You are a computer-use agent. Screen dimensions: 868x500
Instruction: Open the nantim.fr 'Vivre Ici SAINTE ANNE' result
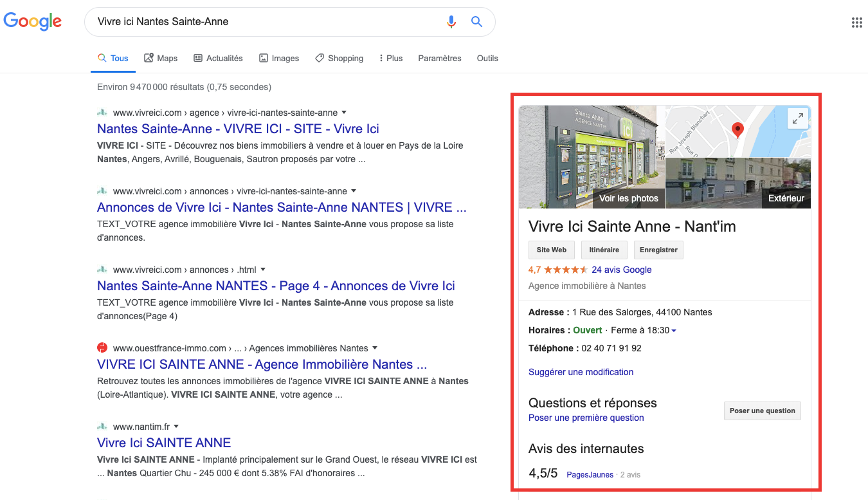tap(164, 443)
